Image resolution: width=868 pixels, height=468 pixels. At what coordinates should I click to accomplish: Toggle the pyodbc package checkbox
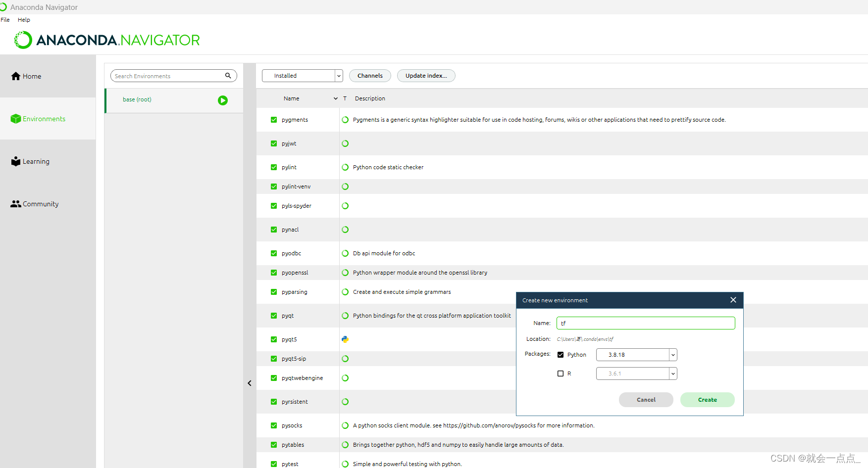274,253
